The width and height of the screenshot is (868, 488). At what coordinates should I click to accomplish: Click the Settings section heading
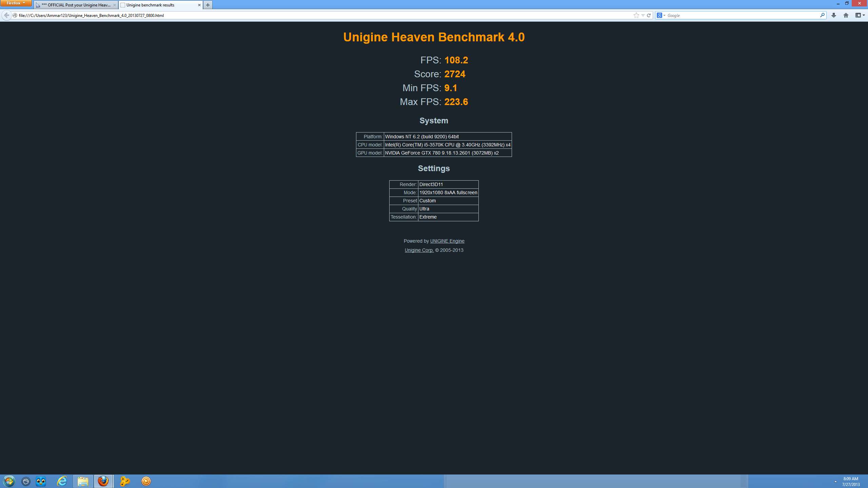[434, 168]
